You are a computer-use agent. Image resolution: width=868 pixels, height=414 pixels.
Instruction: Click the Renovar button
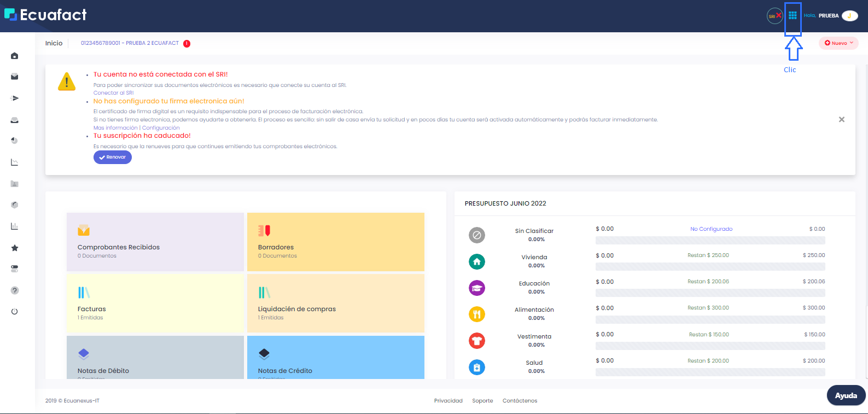coord(113,158)
